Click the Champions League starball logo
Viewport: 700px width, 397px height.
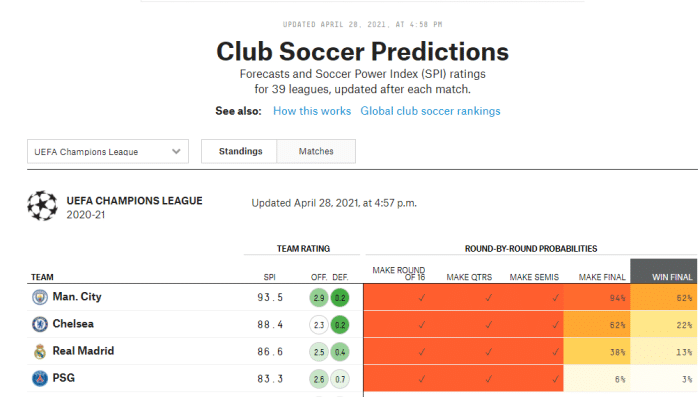pos(42,206)
